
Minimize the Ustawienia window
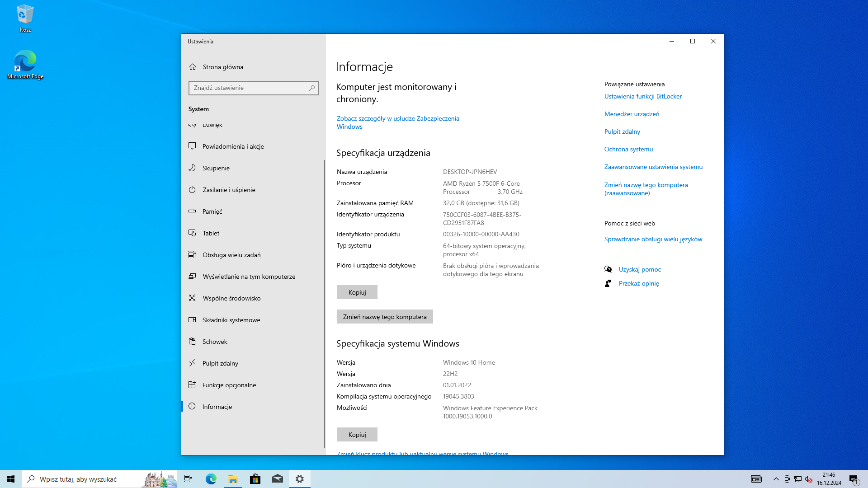tap(672, 41)
